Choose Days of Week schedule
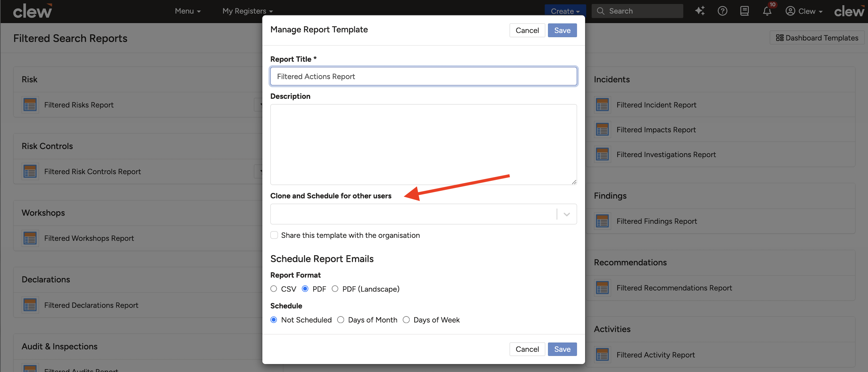 (406, 320)
